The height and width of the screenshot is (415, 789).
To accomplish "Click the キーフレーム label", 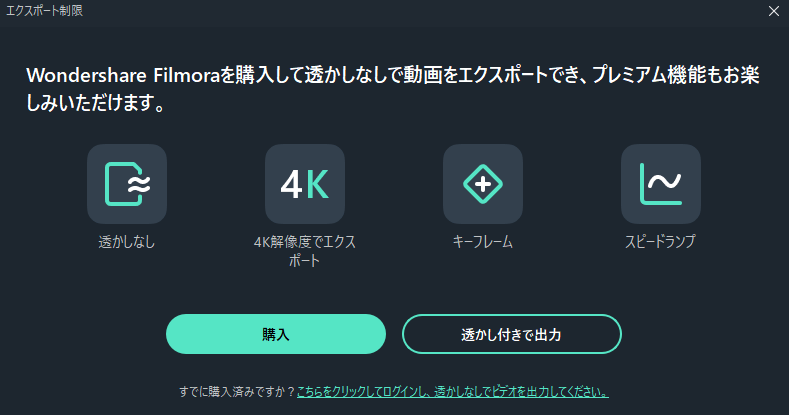I will pos(483,242).
